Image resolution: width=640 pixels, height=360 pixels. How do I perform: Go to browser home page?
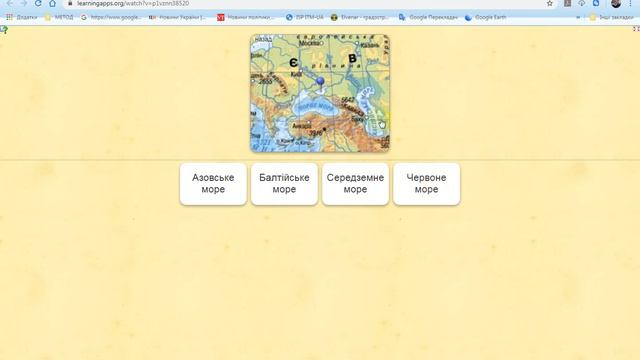click(x=52, y=3)
